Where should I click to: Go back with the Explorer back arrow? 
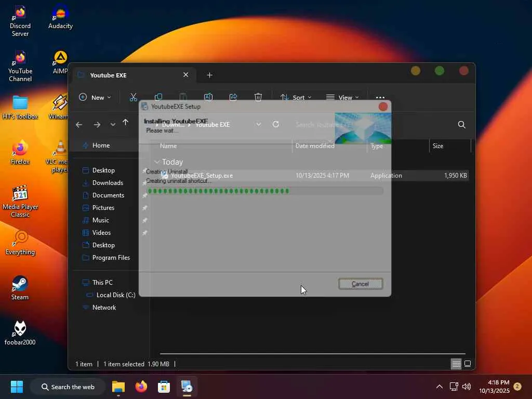tap(79, 125)
